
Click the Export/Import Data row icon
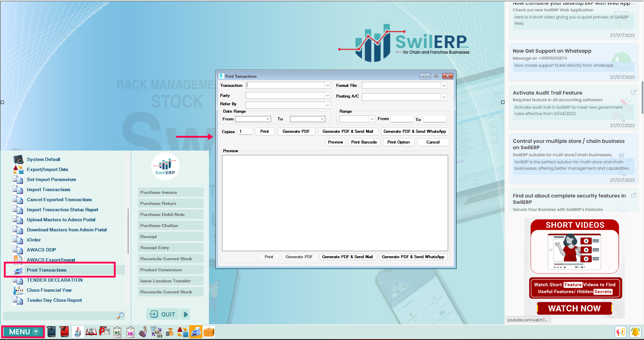[x=18, y=169]
